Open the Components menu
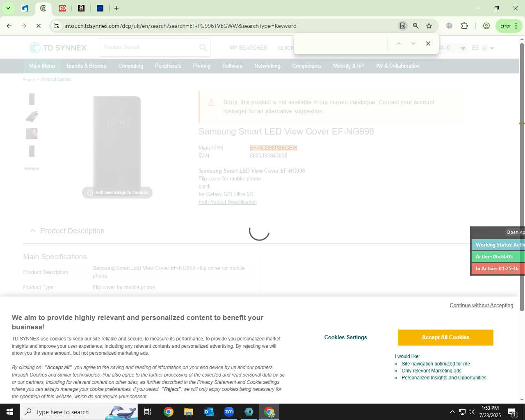 [307, 66]
